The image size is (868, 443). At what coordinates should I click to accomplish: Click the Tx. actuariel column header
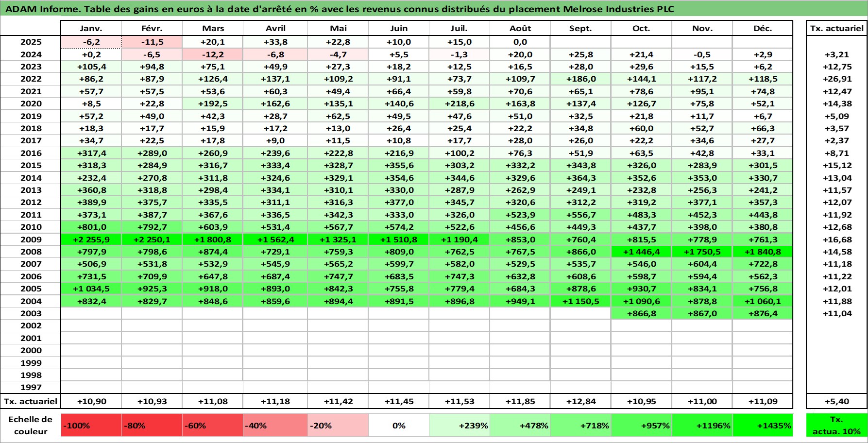coord(837,28)
